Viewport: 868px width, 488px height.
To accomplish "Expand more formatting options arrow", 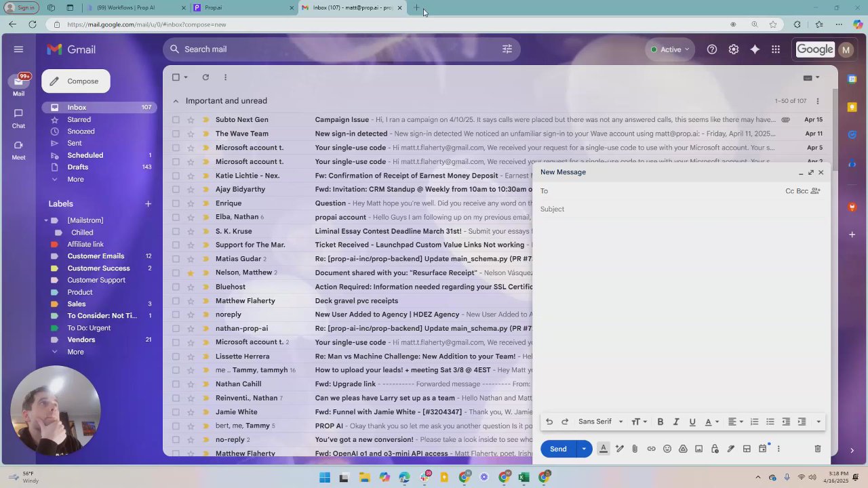I will [x=818, y=422].
